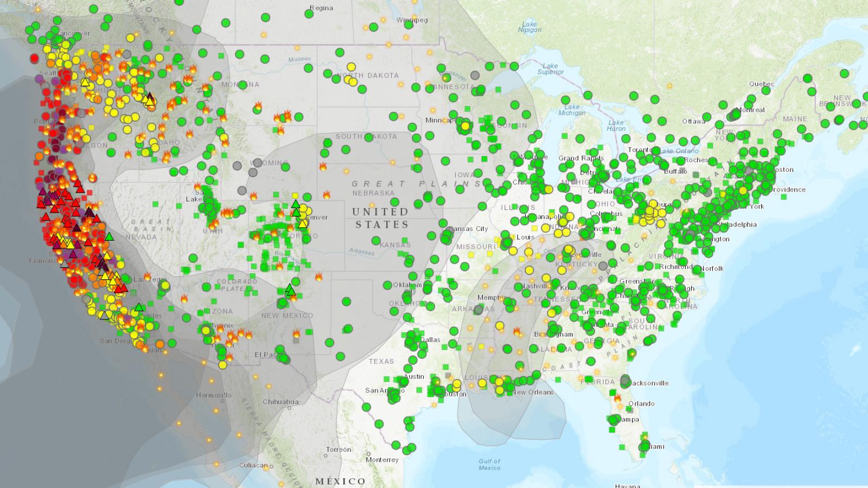Click the gray monitor circle in northern Minnesota
This screenshot has width=868, height=488.
475,75
